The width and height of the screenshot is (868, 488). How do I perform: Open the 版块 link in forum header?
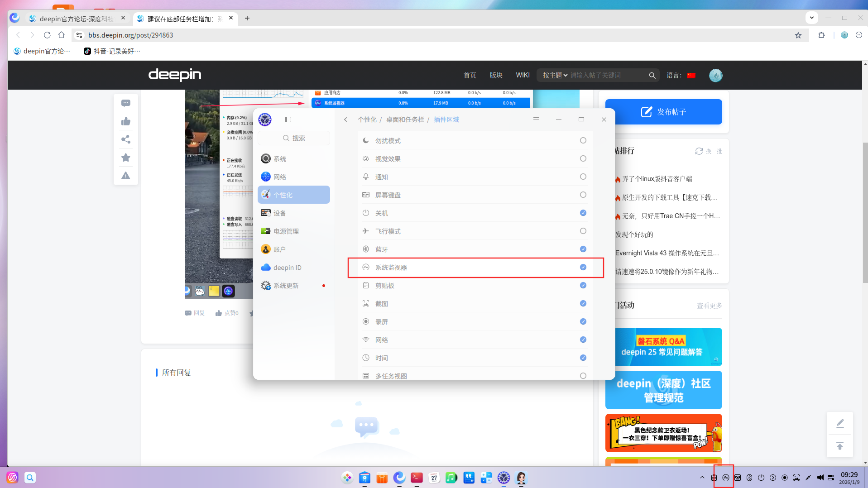tap(496, 76)
